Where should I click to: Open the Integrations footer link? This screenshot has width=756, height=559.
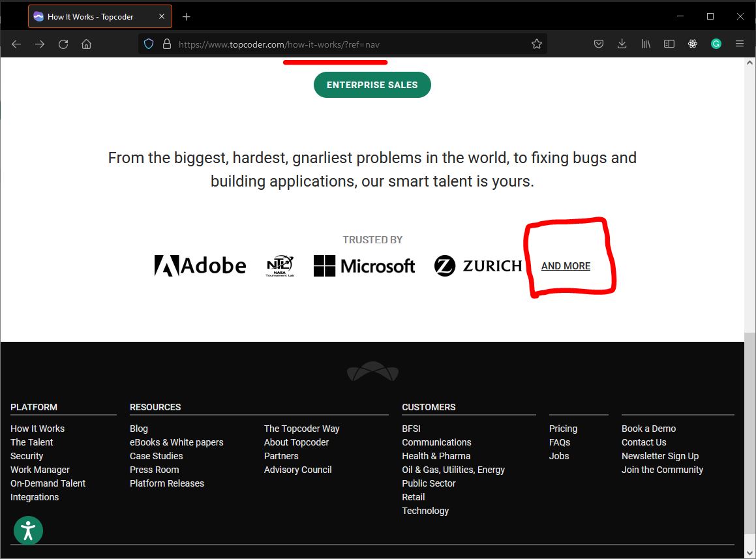(35, 497)
